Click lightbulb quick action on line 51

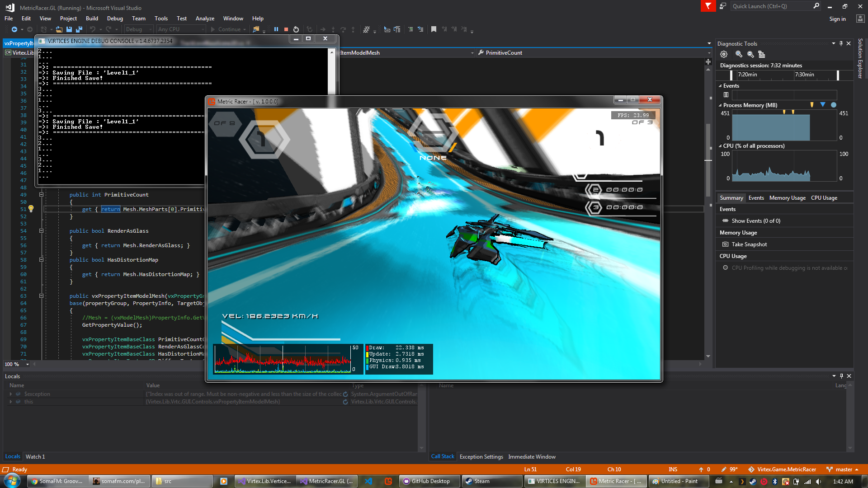tap(31, 209)
